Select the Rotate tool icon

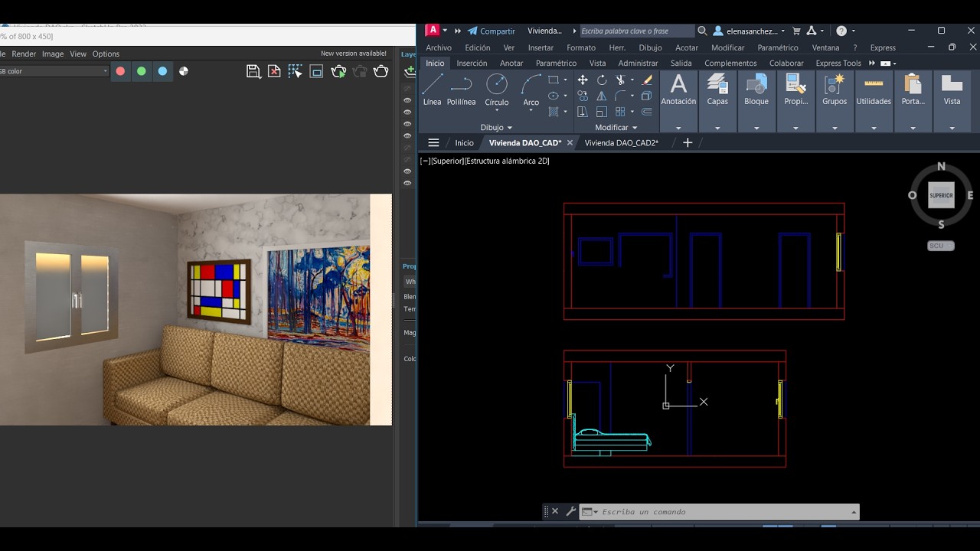click(602, 80)
